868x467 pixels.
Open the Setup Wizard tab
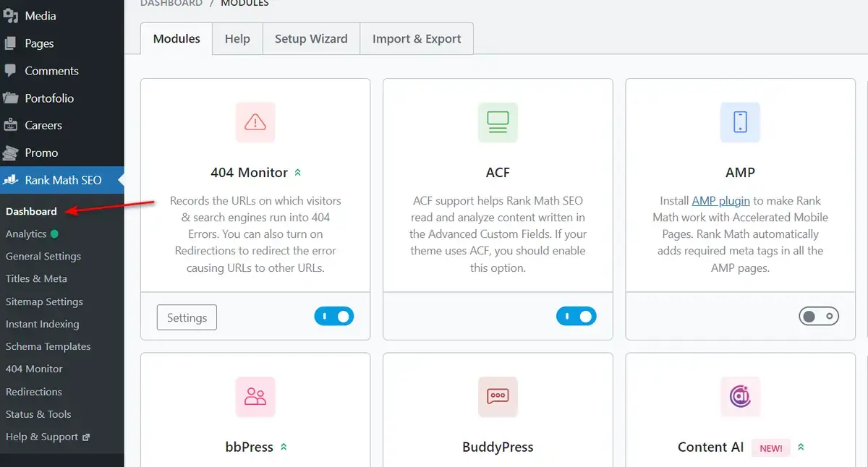311,39
